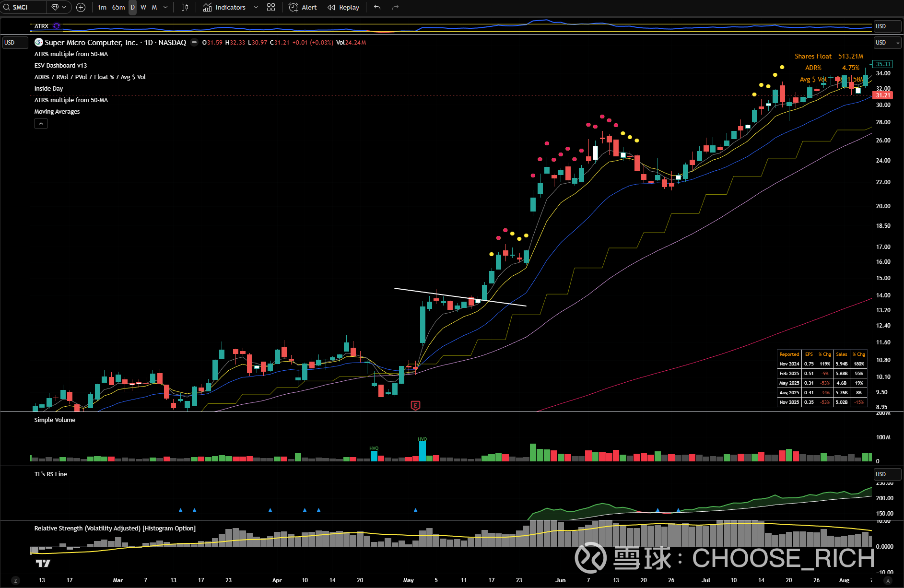Toggle the A auto-scale button at bottom right
The width and height of the screenshot is (904, 588).
(x=888, y=580)
